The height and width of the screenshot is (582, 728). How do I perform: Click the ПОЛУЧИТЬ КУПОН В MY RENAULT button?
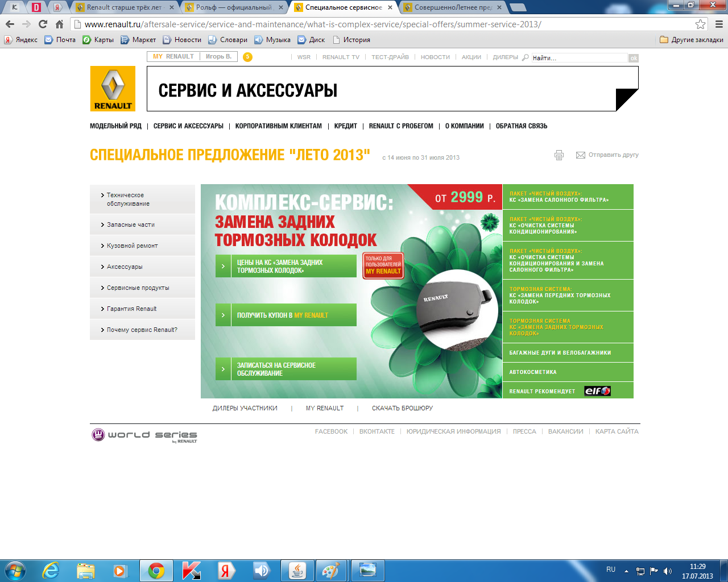[286, 315]
